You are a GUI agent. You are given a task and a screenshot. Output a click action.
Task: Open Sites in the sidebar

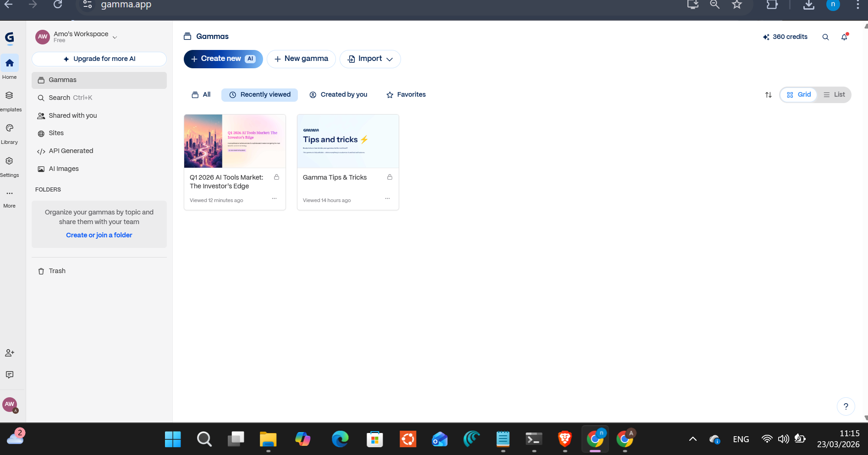[x=99, y=133]
